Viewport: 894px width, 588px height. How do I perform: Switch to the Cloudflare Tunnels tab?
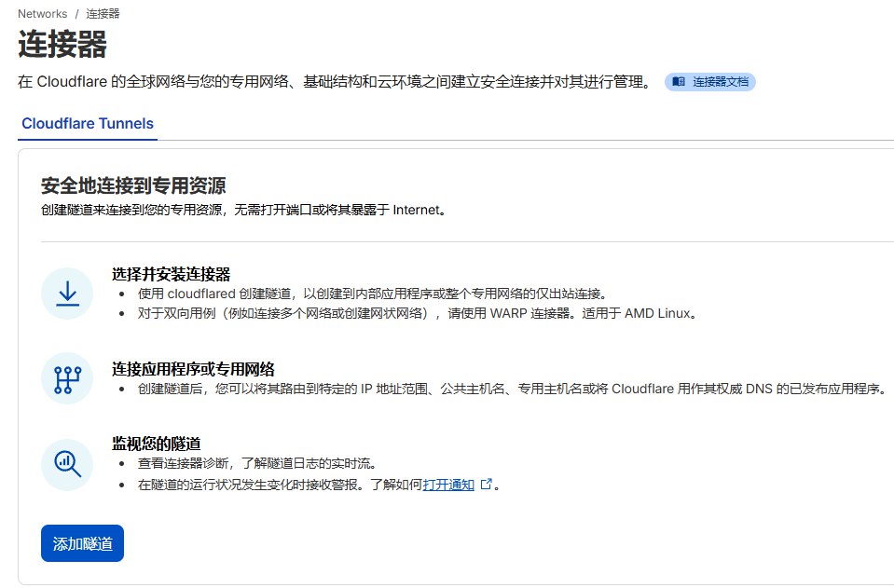[x=88, y=124]
